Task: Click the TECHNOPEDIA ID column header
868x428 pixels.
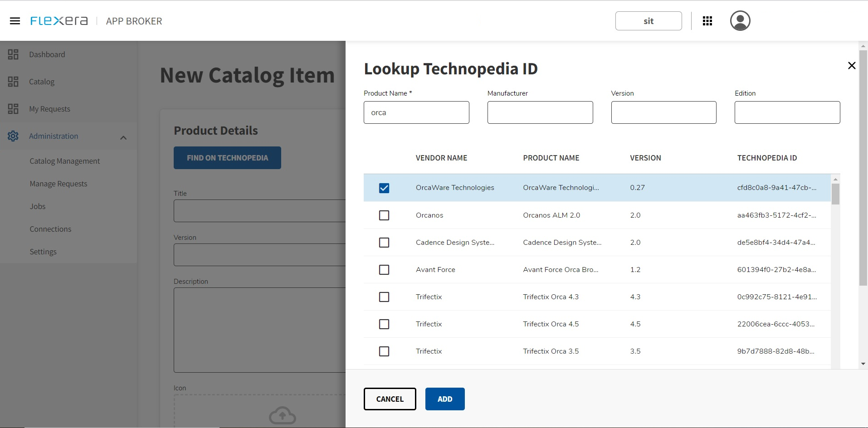Action: pyautogui.click(x=767, y=158)
